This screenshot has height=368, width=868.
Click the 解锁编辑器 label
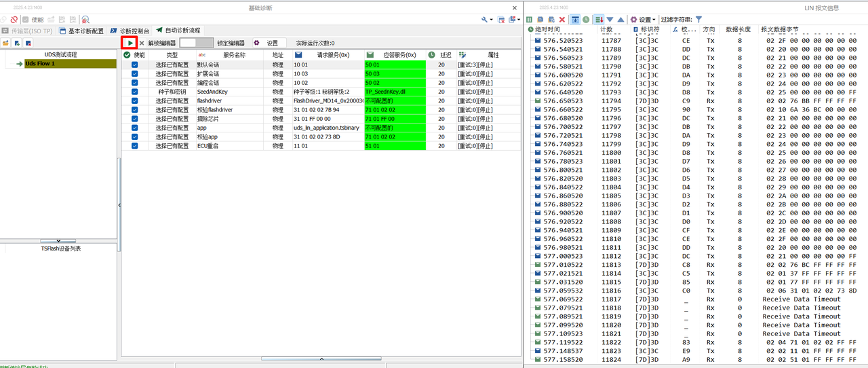point(162,43)
